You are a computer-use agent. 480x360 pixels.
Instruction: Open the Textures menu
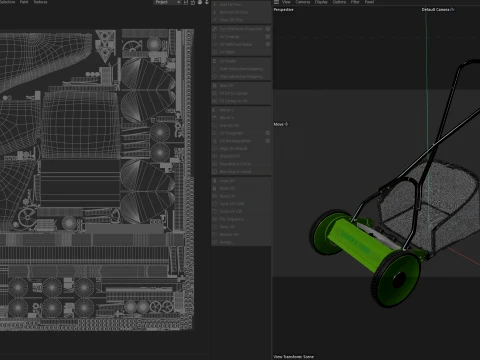pos(40,2)
